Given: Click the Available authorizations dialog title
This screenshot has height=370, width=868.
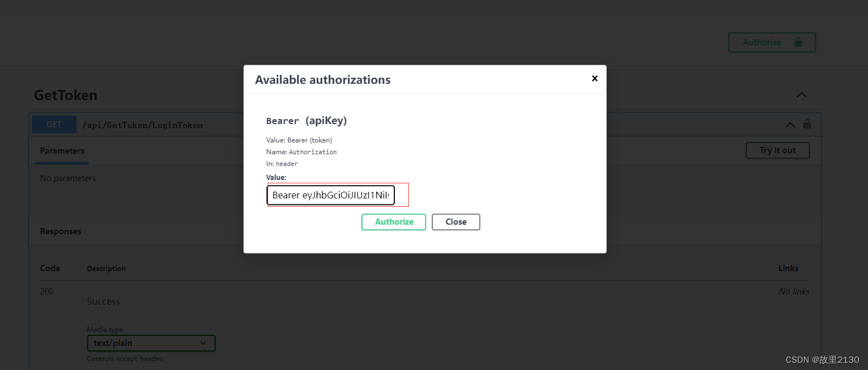Looking at the screenshot, I should point(323,80).
